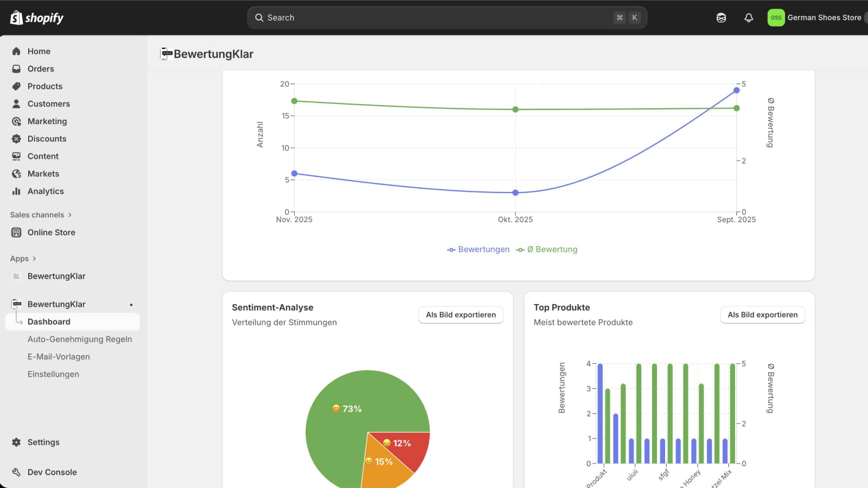Toggle the Bewertungen series in chart legend
868x488 pixels.
[x=478, y=249]
